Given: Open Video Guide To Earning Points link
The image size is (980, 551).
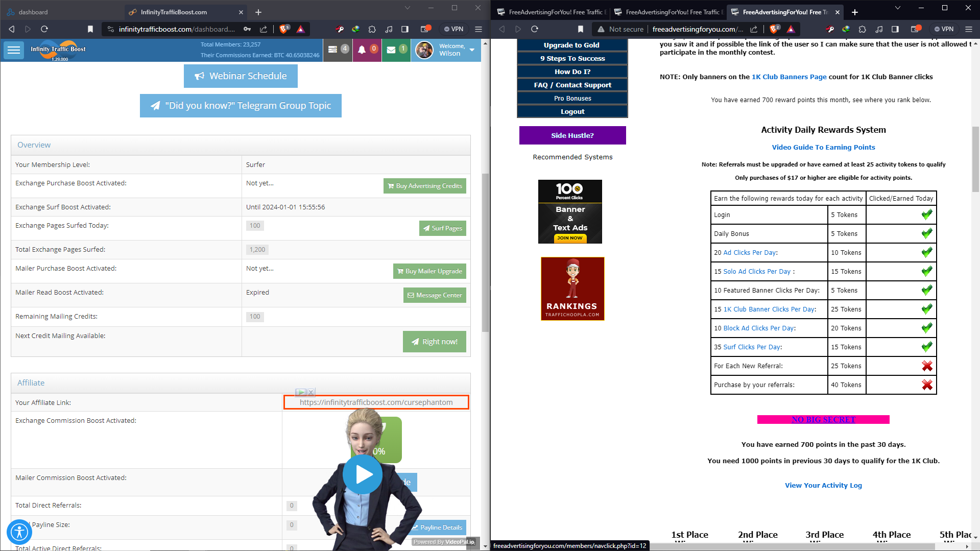Looking at the screenshot, I should (x=823, y=147).
